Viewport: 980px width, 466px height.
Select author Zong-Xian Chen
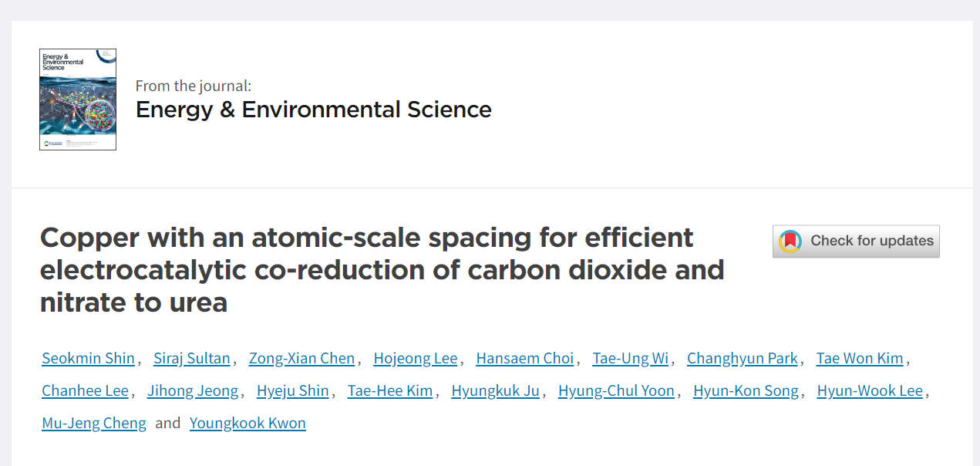[x=302, y=358]
